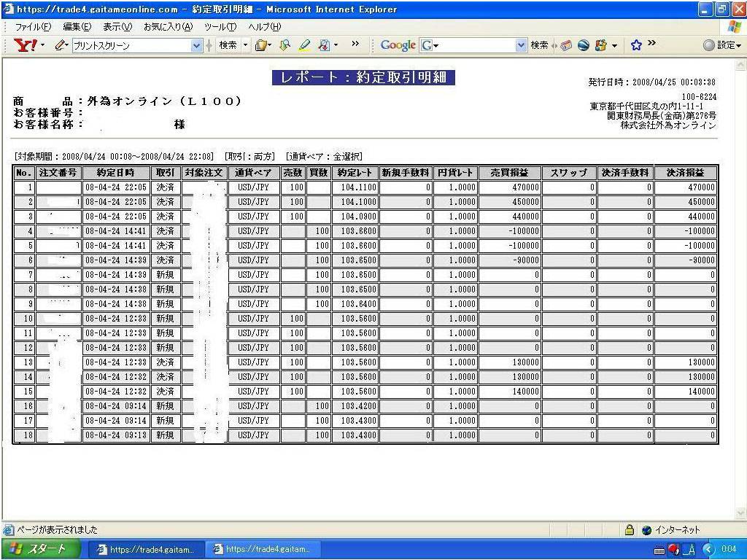Expand the Google search box dropdown

(x=521, y=45)
